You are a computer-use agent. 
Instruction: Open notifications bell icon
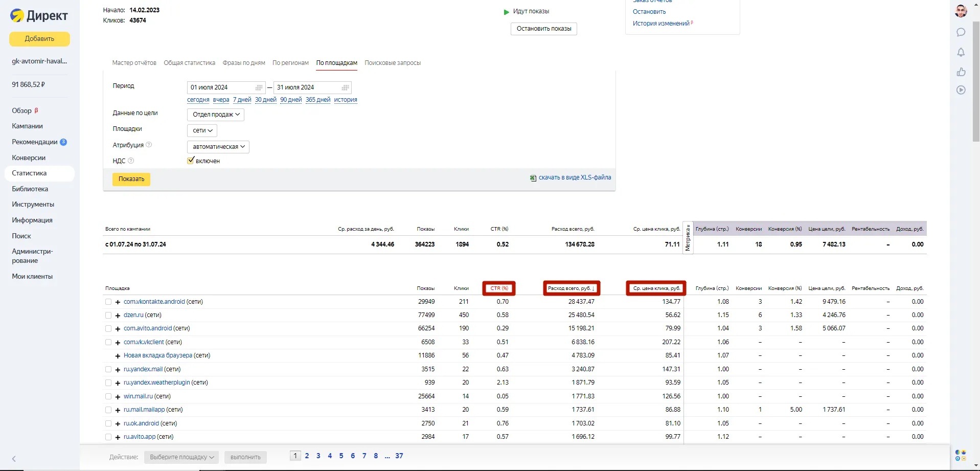[x=961, y=52]
